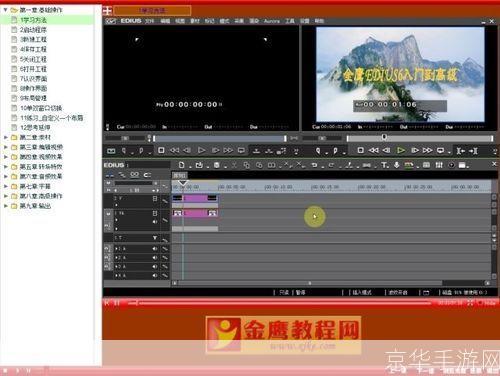Screen dimensions: 500x376
Task: Toggle insert/overwrite mode button above track headers
Action: click(x=110, y=175)
